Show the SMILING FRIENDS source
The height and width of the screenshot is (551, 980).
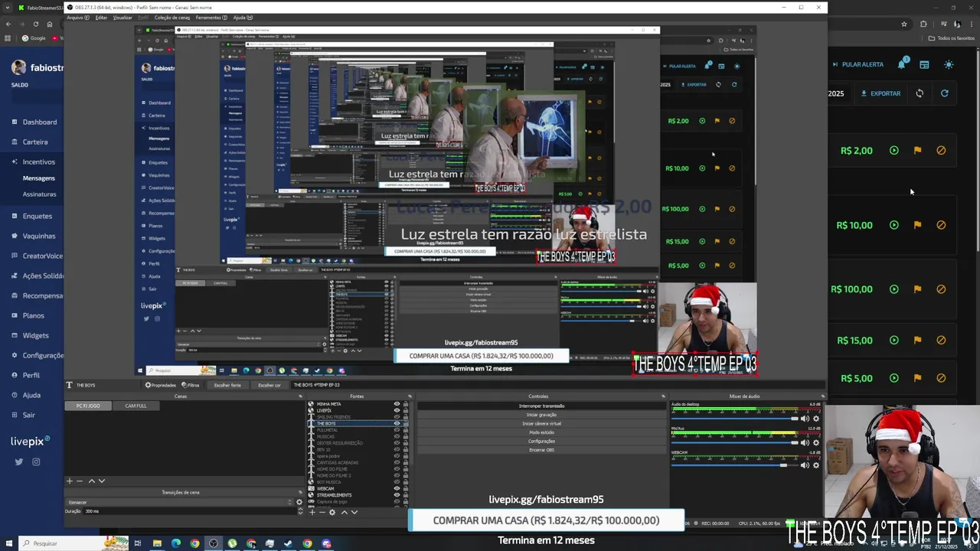click(397, 417)
